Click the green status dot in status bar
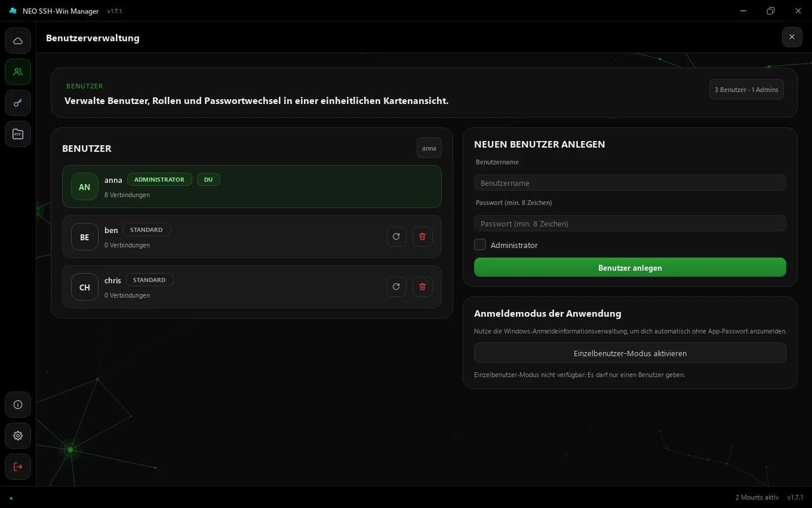The width and height of the screenshot is (812, 508). [x=11, y=498]
